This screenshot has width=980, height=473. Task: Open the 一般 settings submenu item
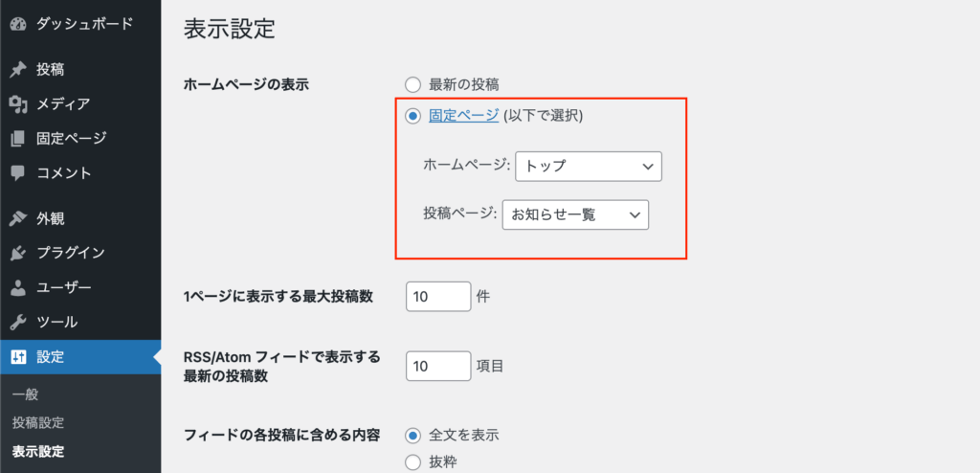[x=25, y=394]
